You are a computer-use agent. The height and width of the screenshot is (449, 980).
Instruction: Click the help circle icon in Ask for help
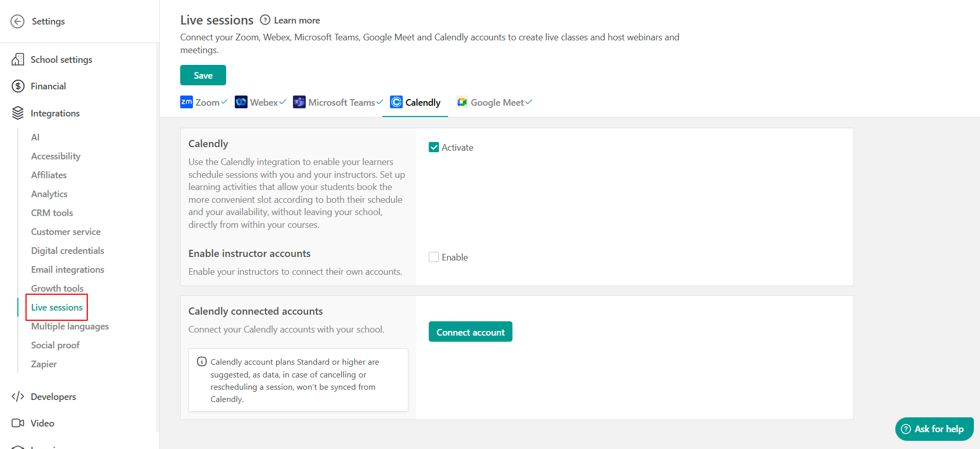(x=906, y=429)
